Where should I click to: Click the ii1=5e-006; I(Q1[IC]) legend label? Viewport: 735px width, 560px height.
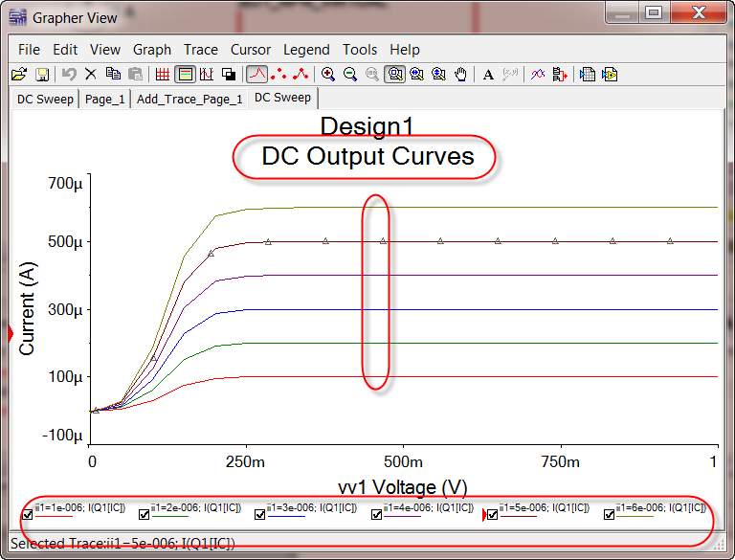pyautogui.click(x=545, y=507)
